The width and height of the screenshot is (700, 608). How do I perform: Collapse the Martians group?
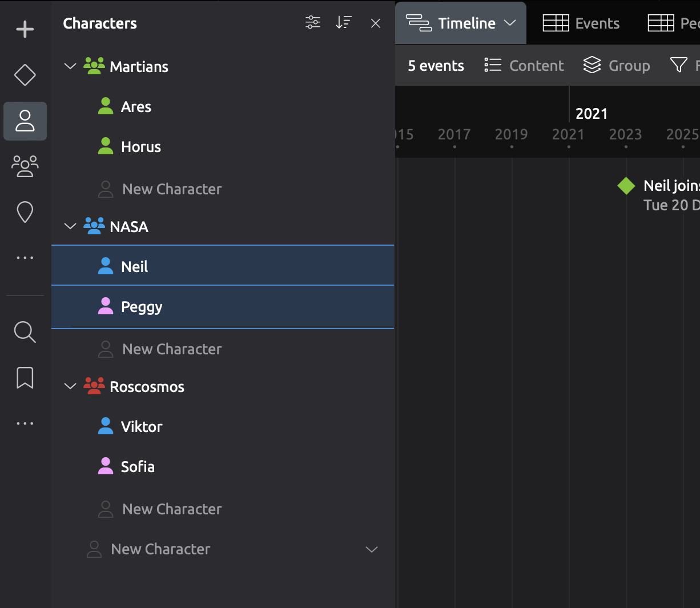(x=70, y=66)
